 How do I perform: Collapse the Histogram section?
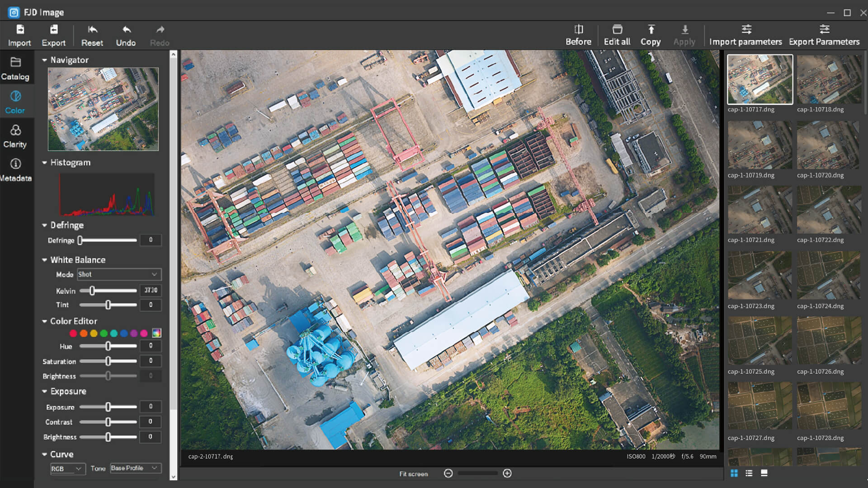(44, 162)
